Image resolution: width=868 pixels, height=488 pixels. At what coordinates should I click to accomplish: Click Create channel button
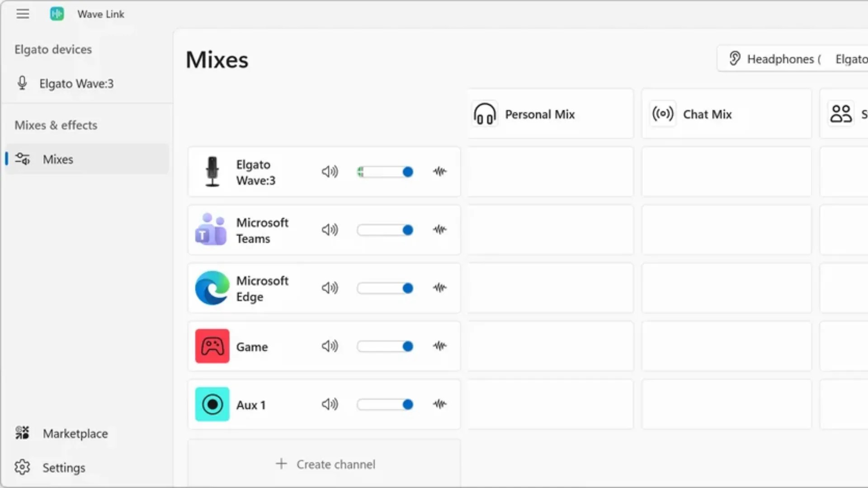tap(325, 465)
